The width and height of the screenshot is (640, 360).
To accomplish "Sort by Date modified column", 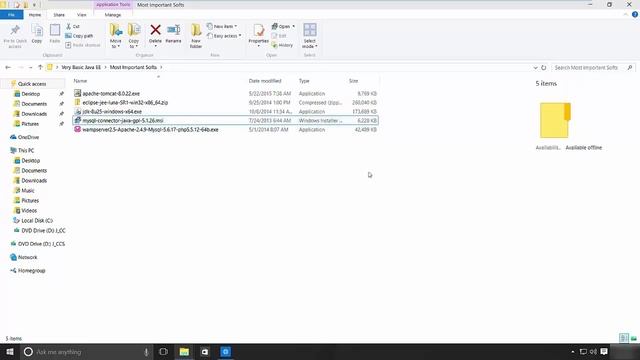I will click(265, 81).
